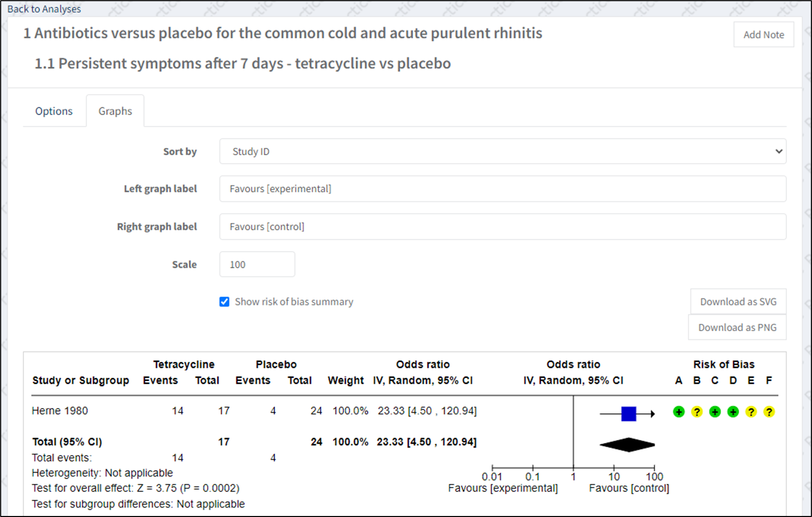
Task: Click the Scale value field
Action: click(257, 264)
